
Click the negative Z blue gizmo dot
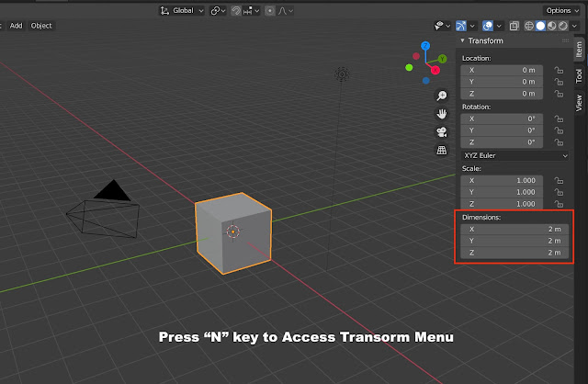coord(425,80)
